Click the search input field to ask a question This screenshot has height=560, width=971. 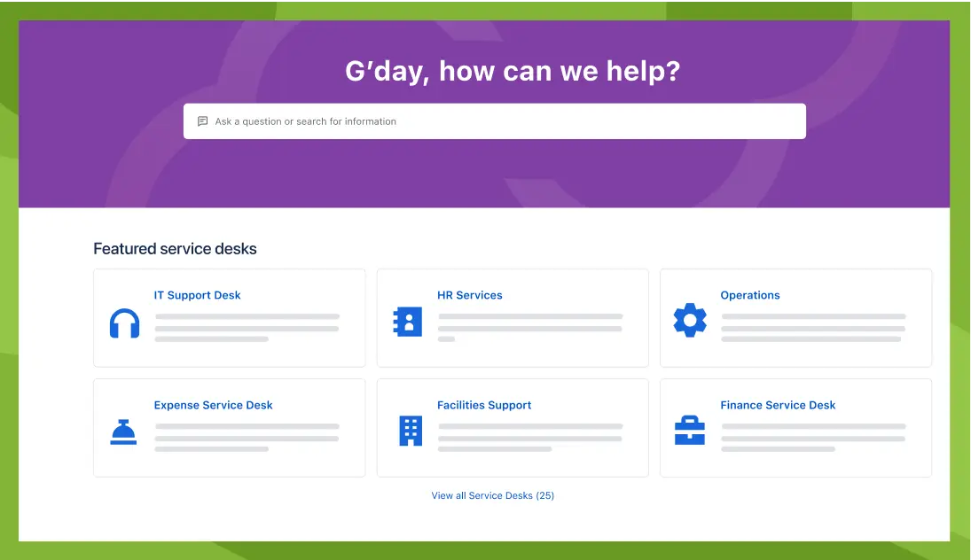coord(494,121)
